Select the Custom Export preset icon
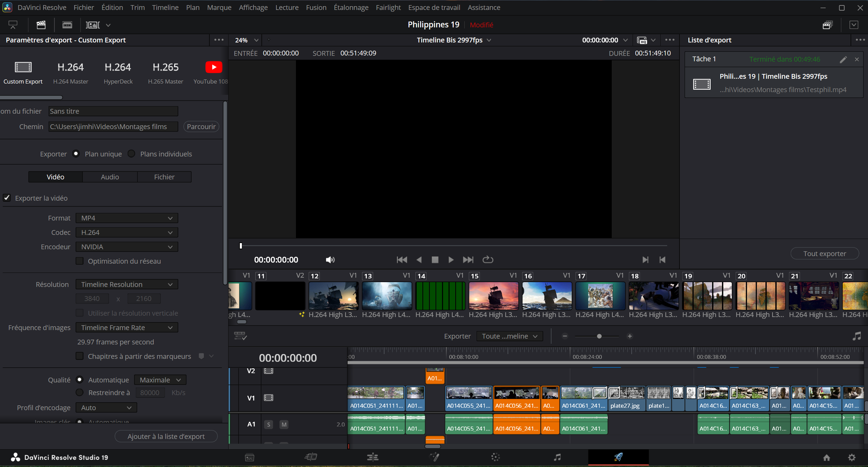The width and height of the screenshot is (868, 467). pos(23,67)
